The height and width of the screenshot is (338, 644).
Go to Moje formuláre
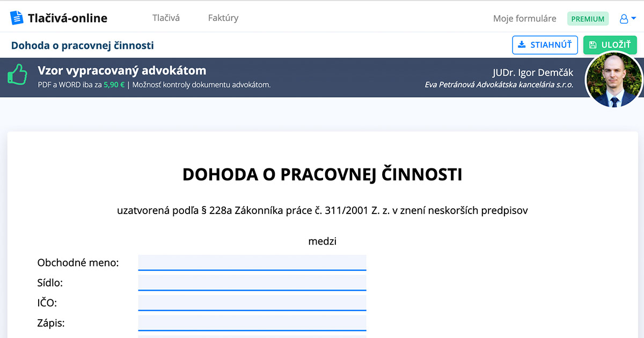coord(524,18)
